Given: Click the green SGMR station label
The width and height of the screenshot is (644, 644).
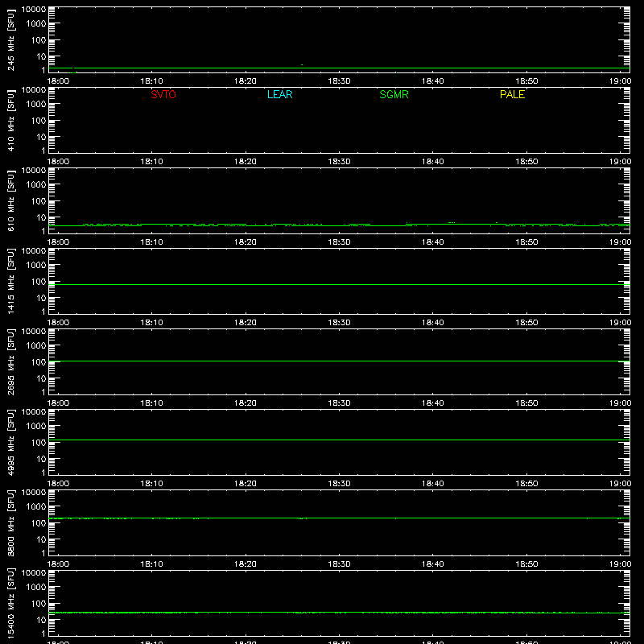Looking at the screenshot, I should point(394,94).
